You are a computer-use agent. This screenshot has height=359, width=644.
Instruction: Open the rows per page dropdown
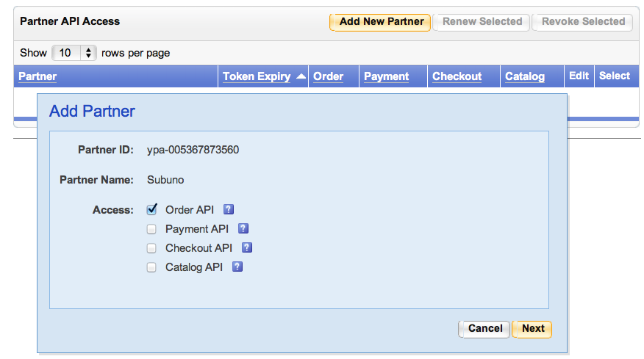tap(75, 53)
